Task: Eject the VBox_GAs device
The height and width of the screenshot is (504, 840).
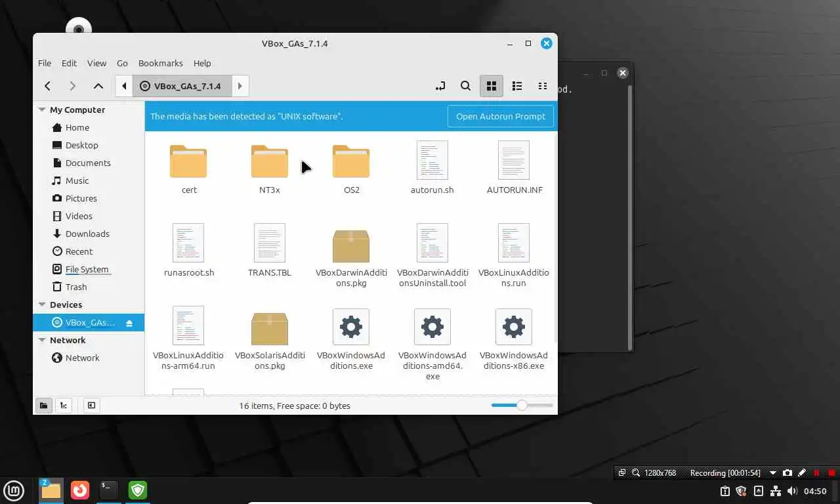Action: click(x=129, y=323)
